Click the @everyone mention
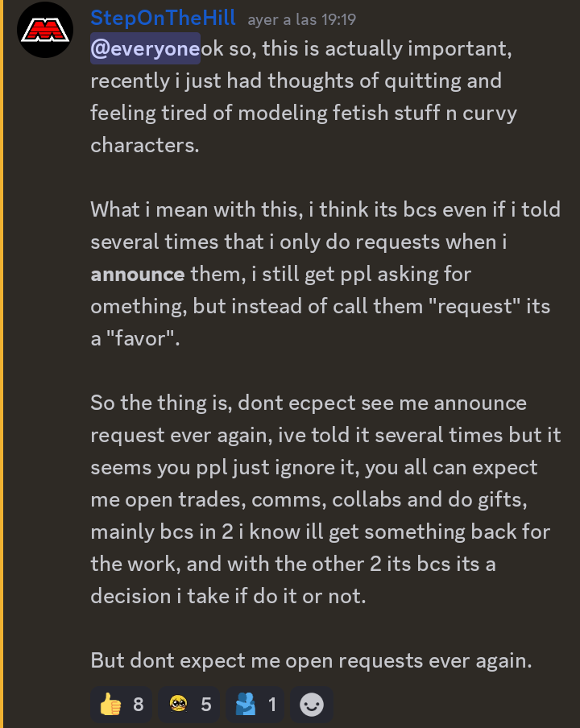Viewport: 580px width, 728px height. coord(145,48)
